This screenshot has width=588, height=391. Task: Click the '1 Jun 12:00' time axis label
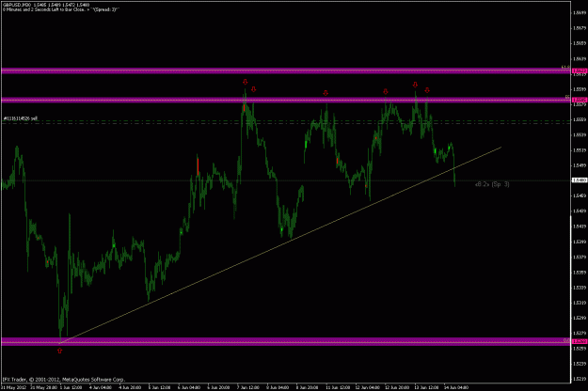[71, 387]
